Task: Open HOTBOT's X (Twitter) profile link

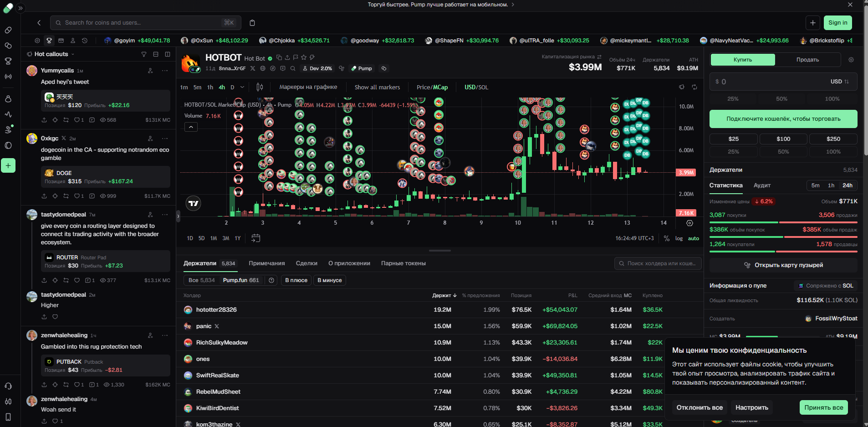Action: tap(253, 68)
